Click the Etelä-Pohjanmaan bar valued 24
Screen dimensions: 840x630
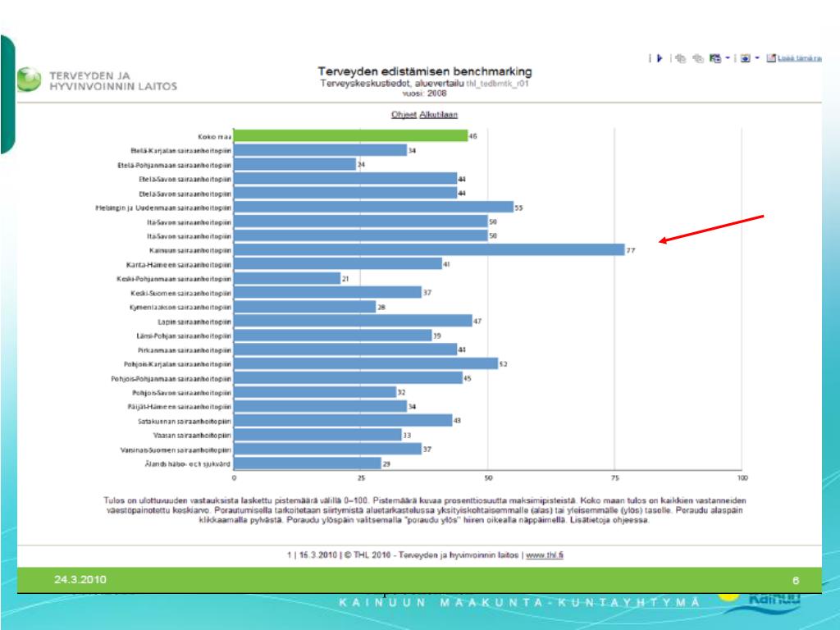click(x=294, y=164)
